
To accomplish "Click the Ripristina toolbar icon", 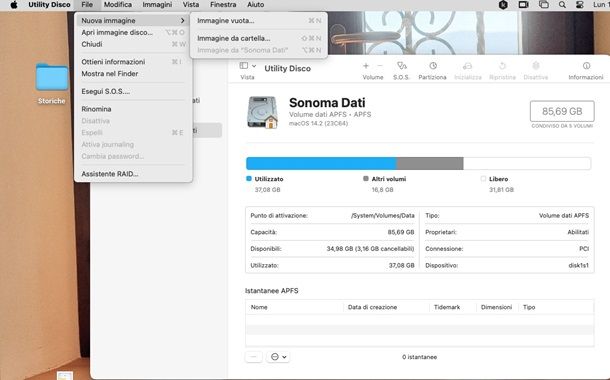I will point(502,66).
